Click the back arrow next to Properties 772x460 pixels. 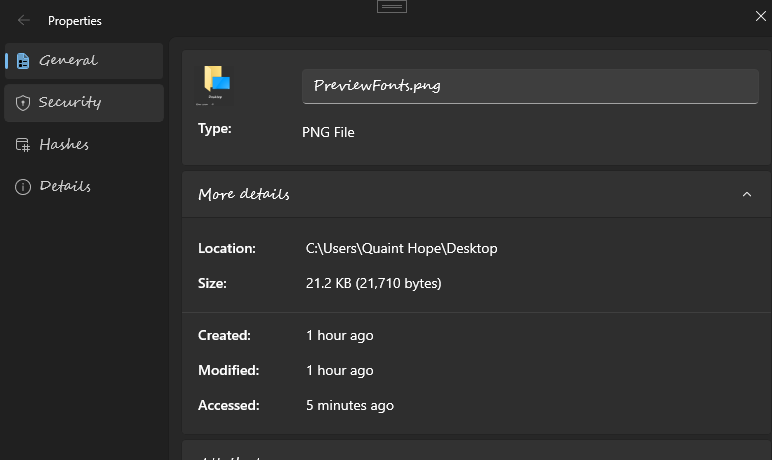point(24,20)
